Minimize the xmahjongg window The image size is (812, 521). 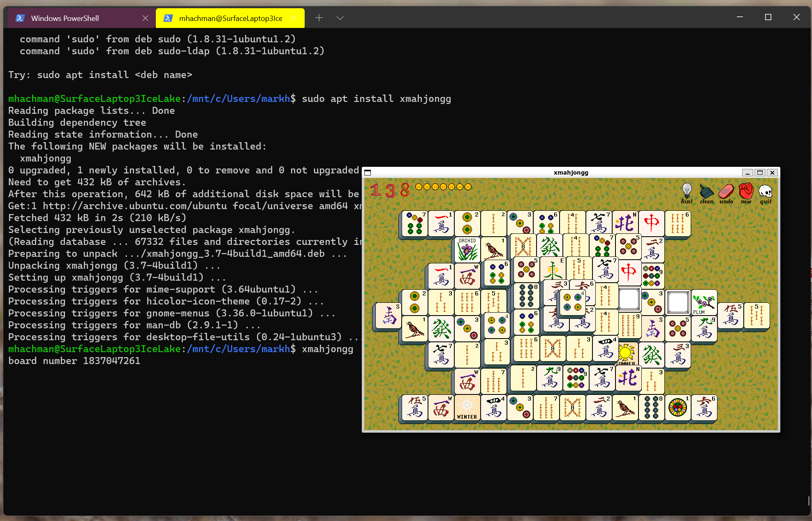point(747,173)
